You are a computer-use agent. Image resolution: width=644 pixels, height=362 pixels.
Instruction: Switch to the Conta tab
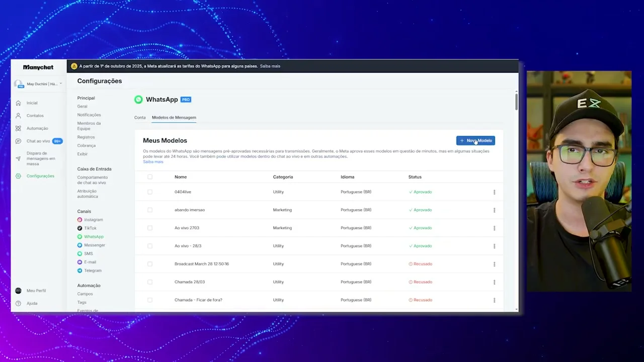coord(140,118)
